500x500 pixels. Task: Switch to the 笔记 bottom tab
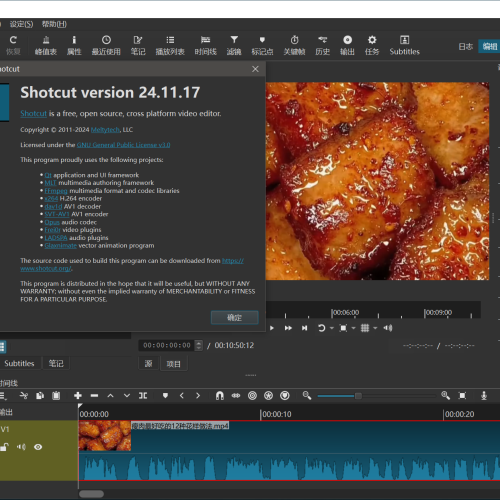pos(56,363)
